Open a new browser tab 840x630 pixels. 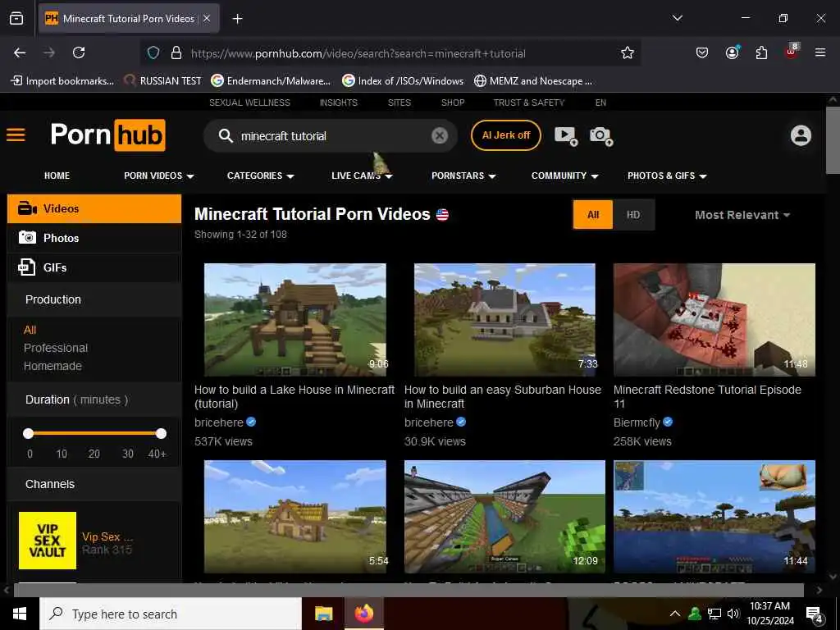click(x=237, y=19)
